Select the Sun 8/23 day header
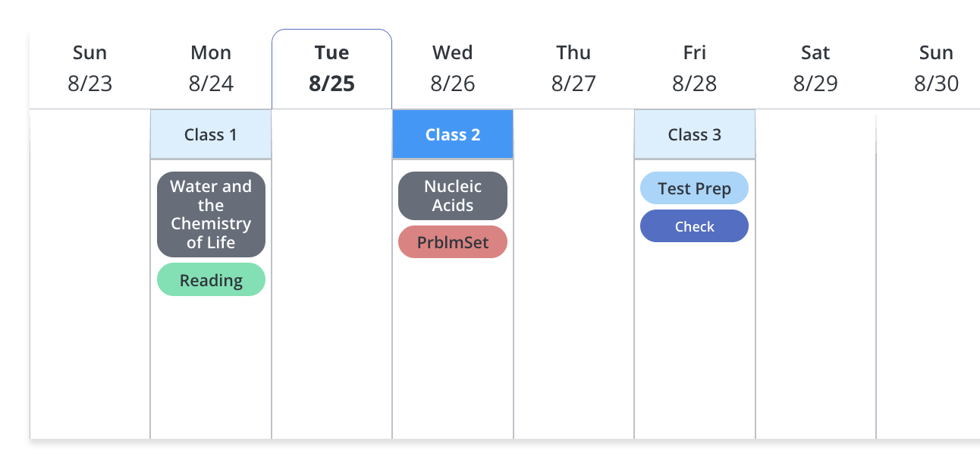 click(x=90, y=68)
